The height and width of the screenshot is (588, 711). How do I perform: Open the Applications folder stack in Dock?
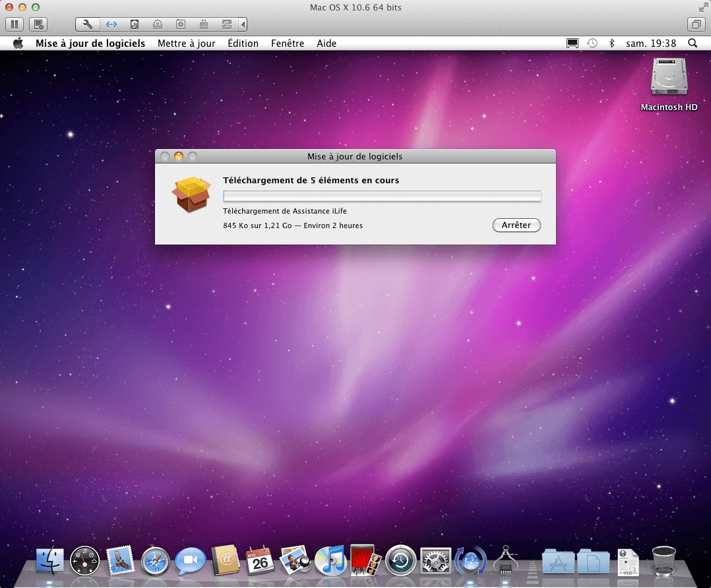[x=558, y=561]
